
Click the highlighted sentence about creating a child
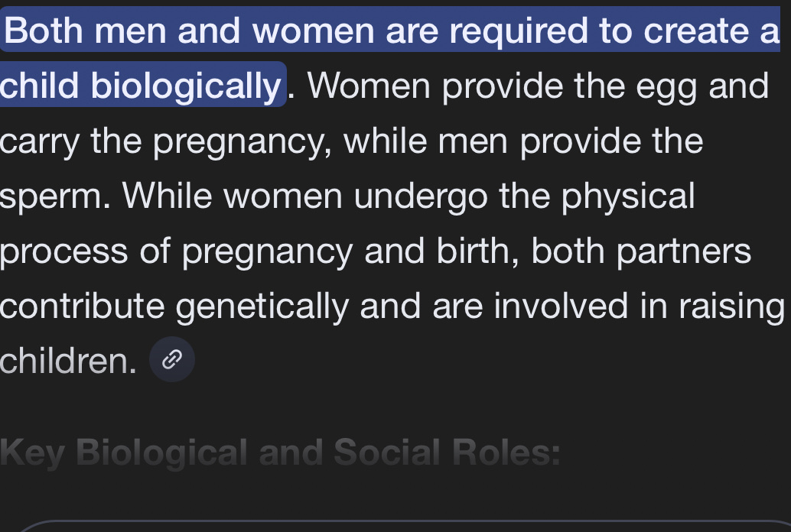click(x=390, y=31)
